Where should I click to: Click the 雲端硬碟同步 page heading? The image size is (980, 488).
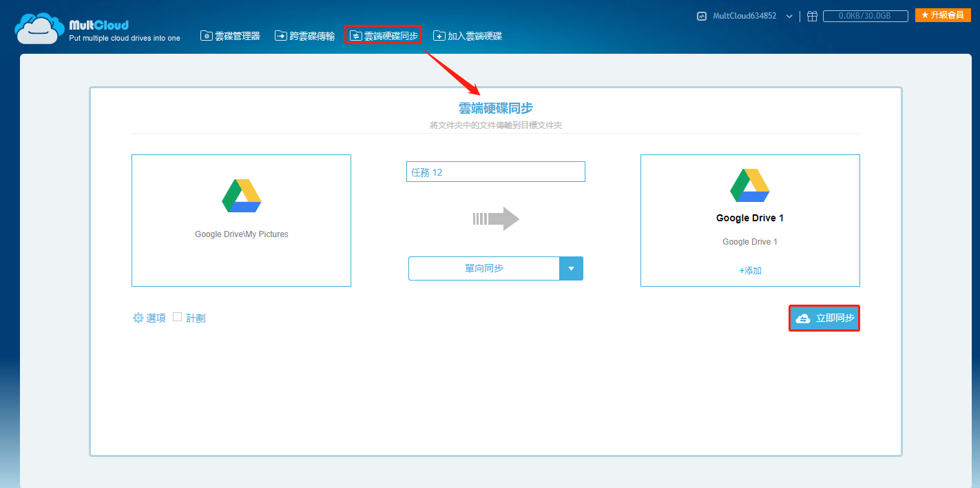pyautogui.click(x=496, y=108)
